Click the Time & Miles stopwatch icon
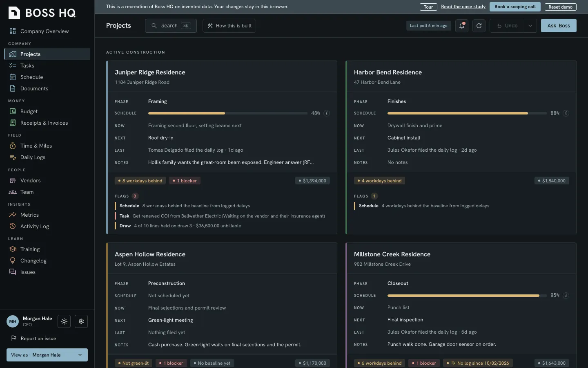Image resolution: width=588 pixels, height=368 pixels. click(x=13, y=146)
